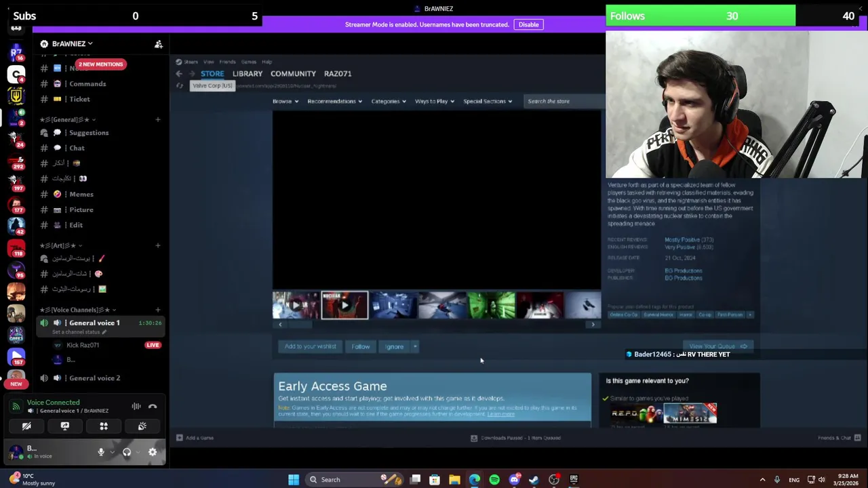Collapse the Art category

click(x=60, y=245)
